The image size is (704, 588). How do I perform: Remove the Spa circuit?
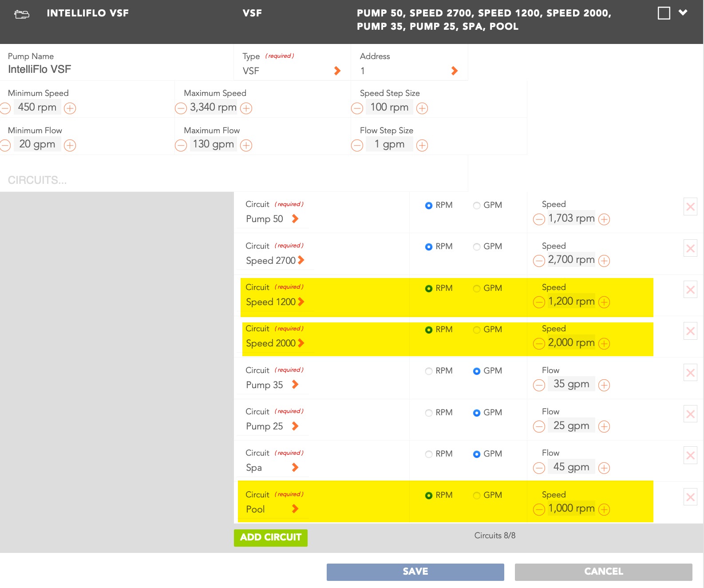tap(691, 455)
